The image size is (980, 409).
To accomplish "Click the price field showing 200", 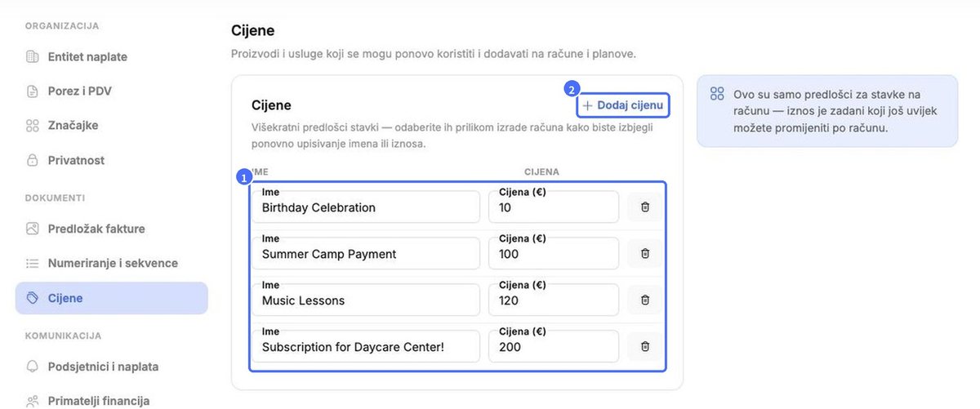I will tap(554, 347).
